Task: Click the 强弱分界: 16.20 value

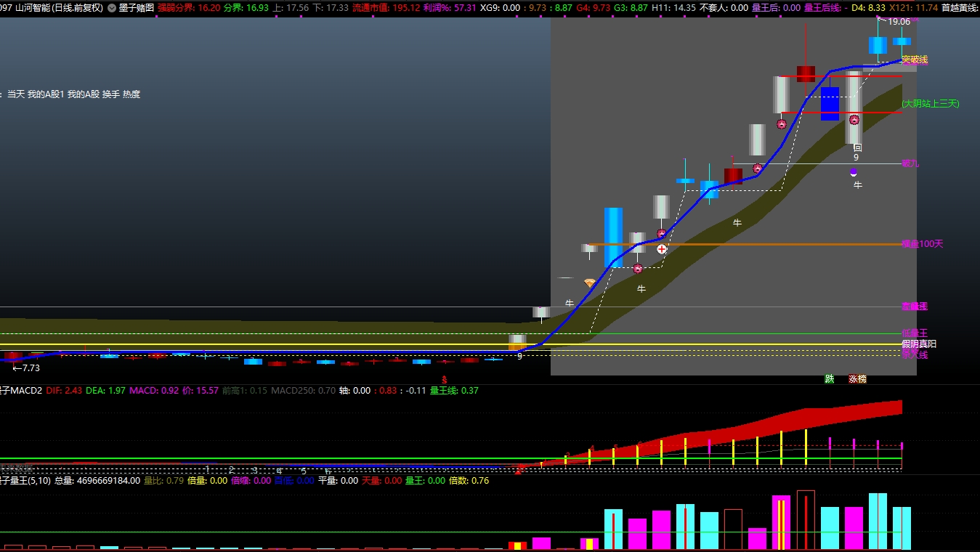Action: pyautogui.click(x=189, y=8)
